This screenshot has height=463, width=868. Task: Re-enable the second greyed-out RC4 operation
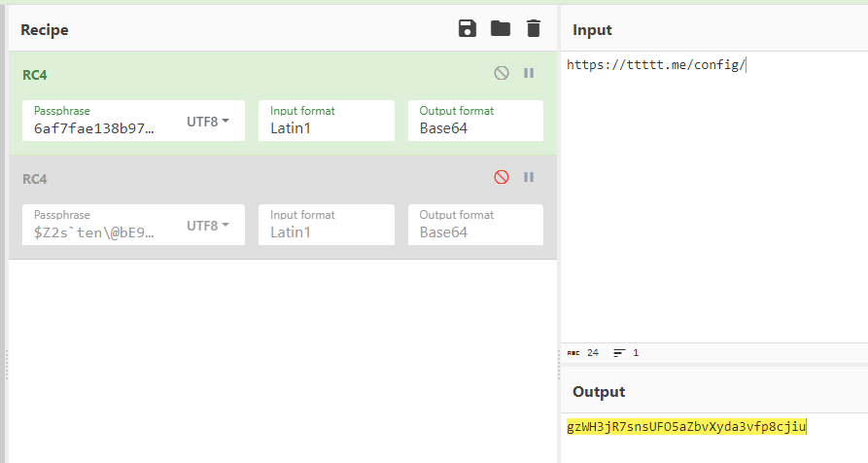point(502,177)
